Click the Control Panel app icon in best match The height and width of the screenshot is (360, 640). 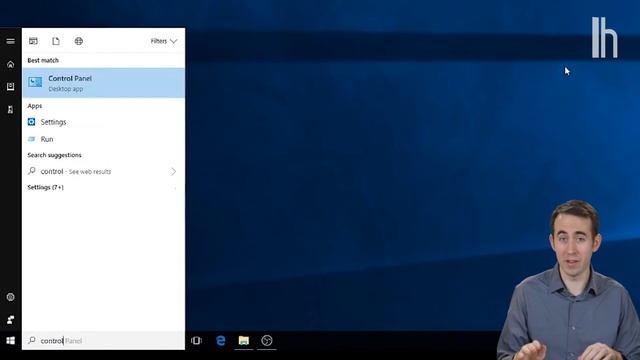(35, 82)
